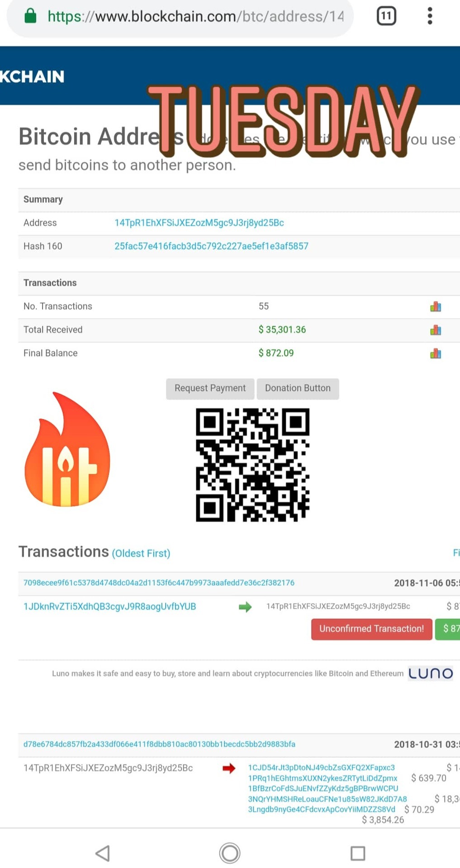Open transaction hash 7098ecee9f61c5378d...
Image resolution: width=460 pixels, height=868 pixels.
pos(159,583)
